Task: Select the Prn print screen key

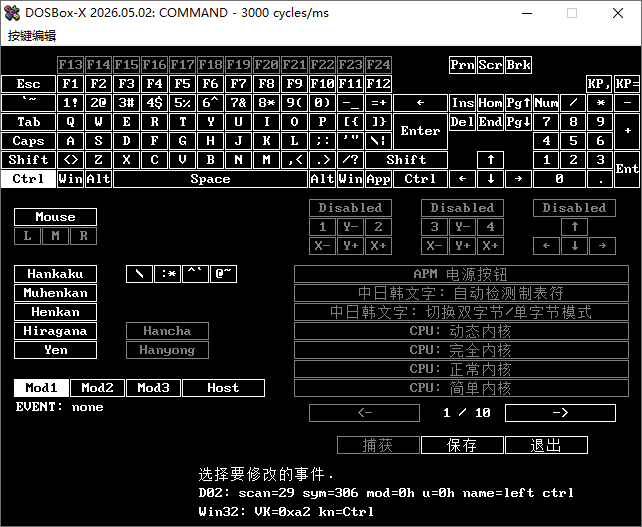Action: pyautogui.click(x=462, y=65)
